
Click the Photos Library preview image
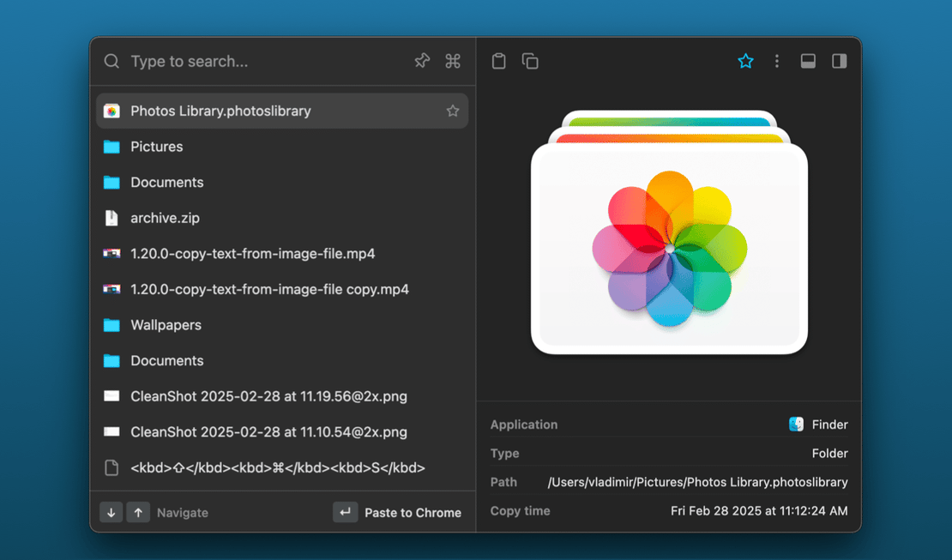tap(669, 232)
